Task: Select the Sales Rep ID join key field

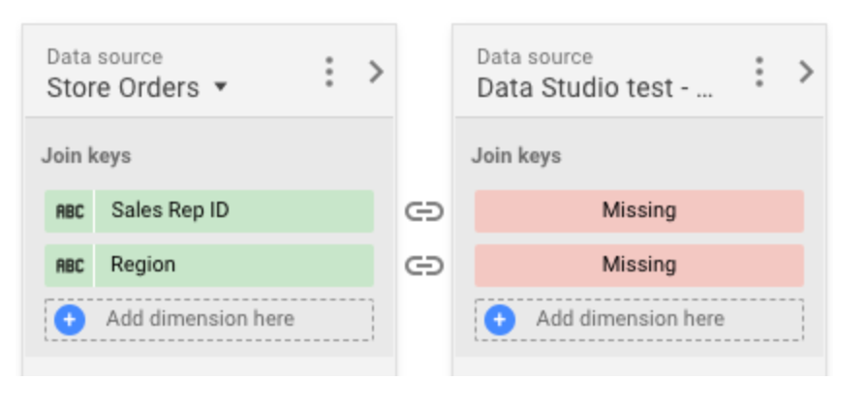Action: 232,210
